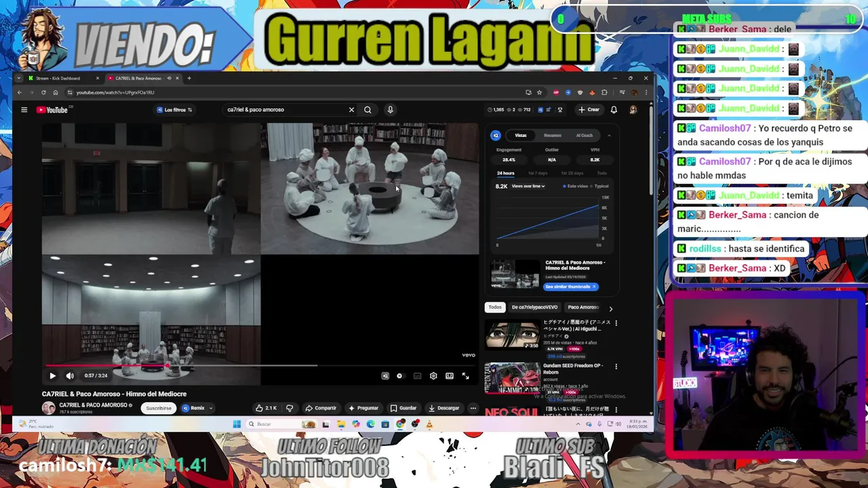Screen dimensions: 868x488
Task: Click the Guardar button
Action: click(x=403, y=408)
